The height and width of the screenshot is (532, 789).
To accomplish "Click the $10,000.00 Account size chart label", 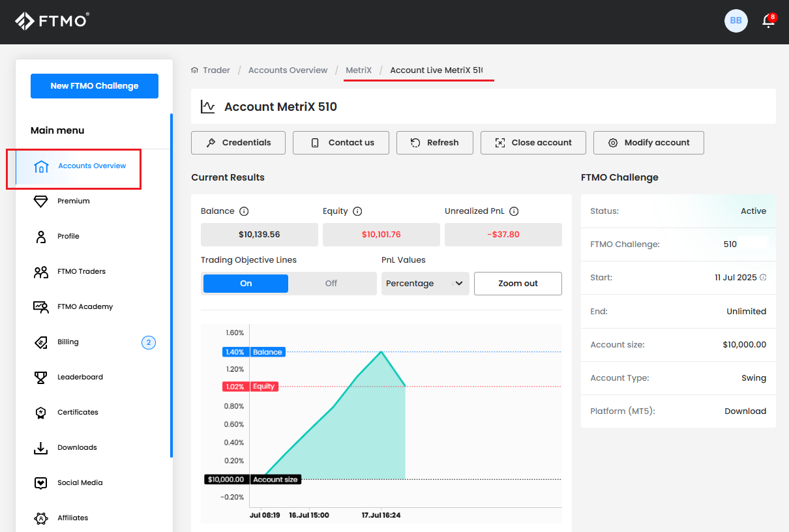I will (252, 479).
